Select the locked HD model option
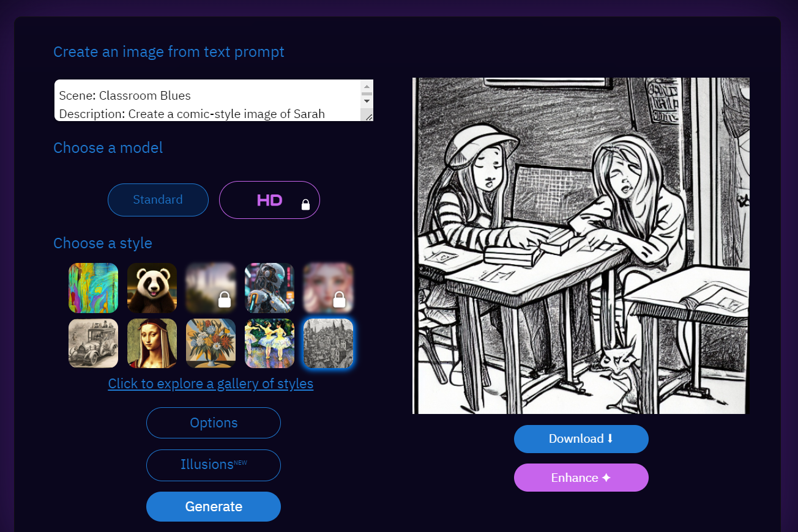This screenshot has width=798, height=532. [x=269, y=200]
